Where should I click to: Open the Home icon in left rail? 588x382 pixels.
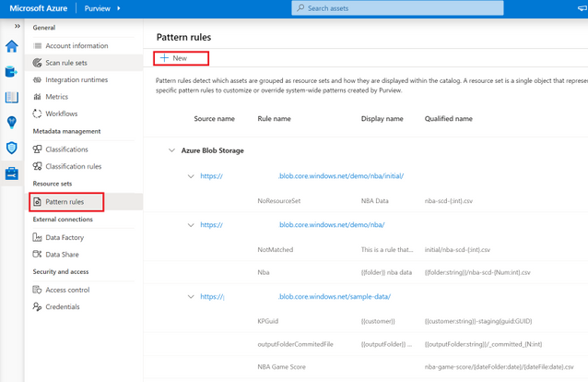[12, 46]
